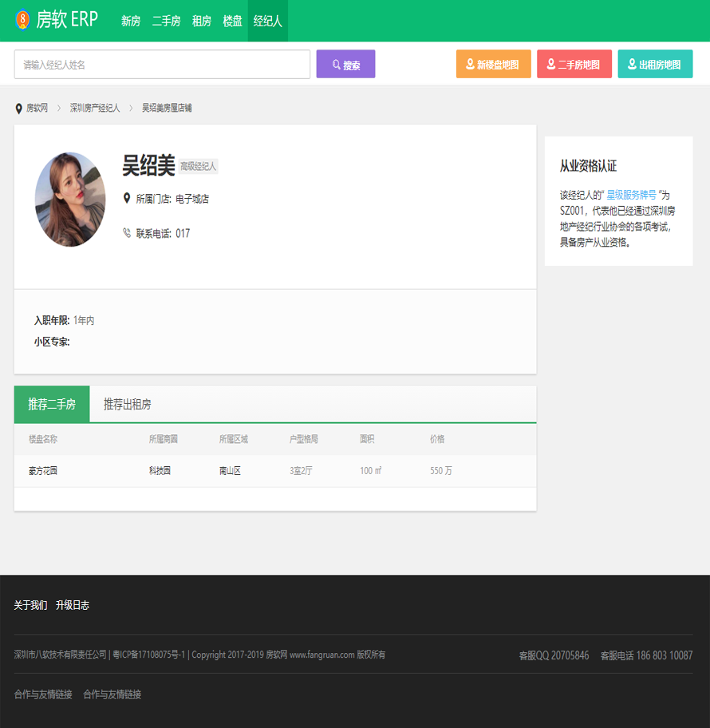Go to 二手房 in top navigation
Image resolution: width=710 pixels, height=728 pixels.
[166, 22]
